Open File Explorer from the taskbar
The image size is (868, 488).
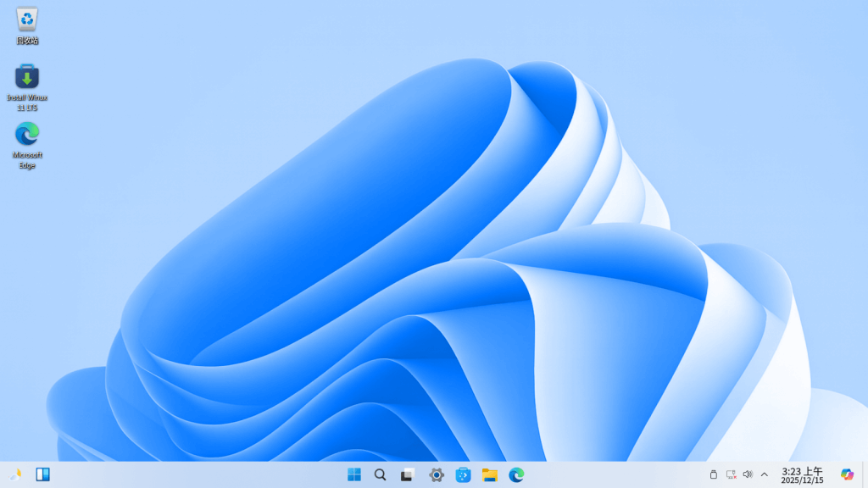489,474
